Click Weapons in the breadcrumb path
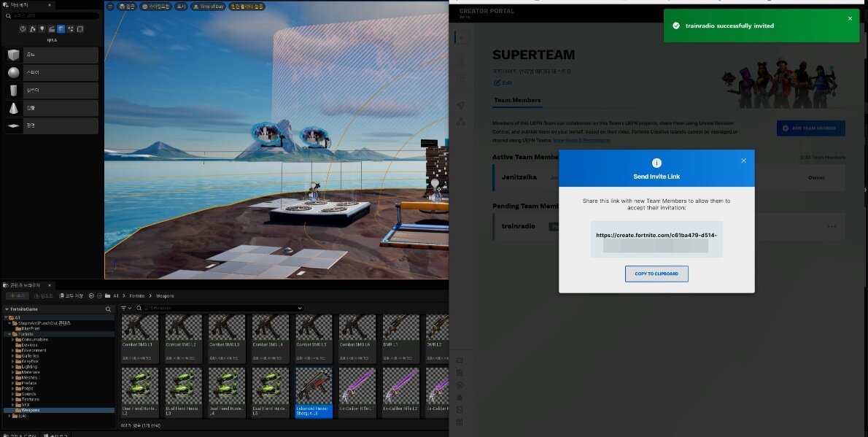Screen dimensions: 868x437 point(165,295)
